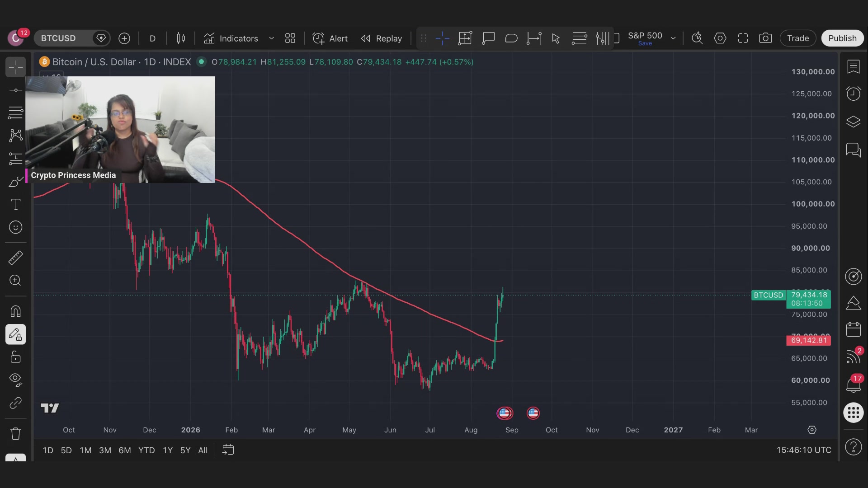Open the emoji and icons tool
Image resolution: width=868 pixels, height=488 pixels.
16,227
